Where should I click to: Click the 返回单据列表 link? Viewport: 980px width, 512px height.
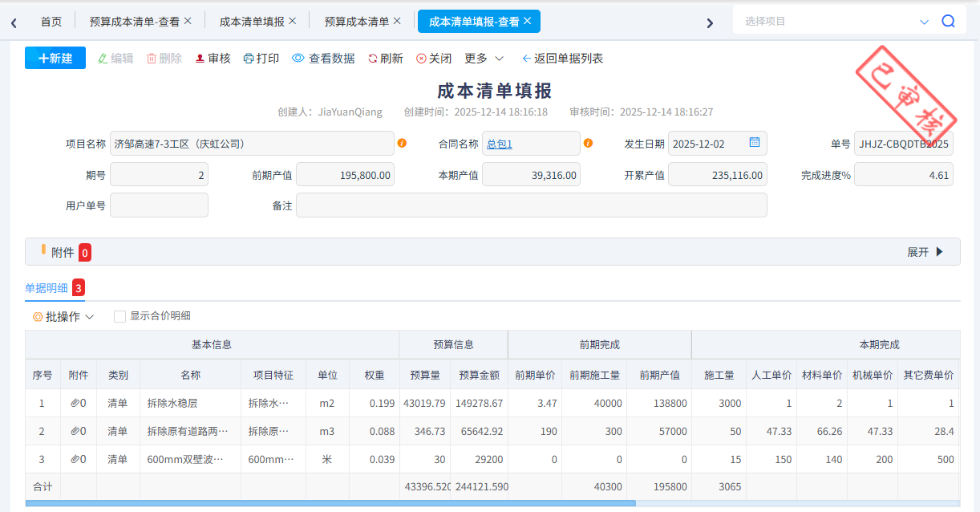coord(564,58)
